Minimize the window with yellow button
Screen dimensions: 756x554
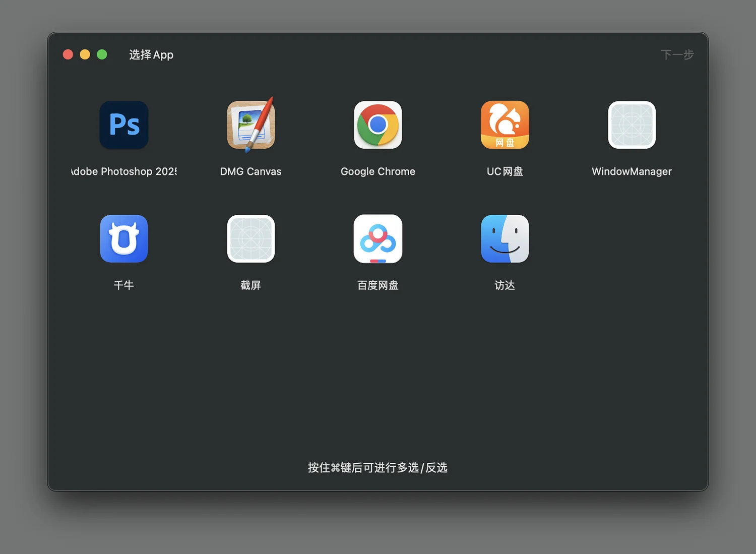(85, 54)
